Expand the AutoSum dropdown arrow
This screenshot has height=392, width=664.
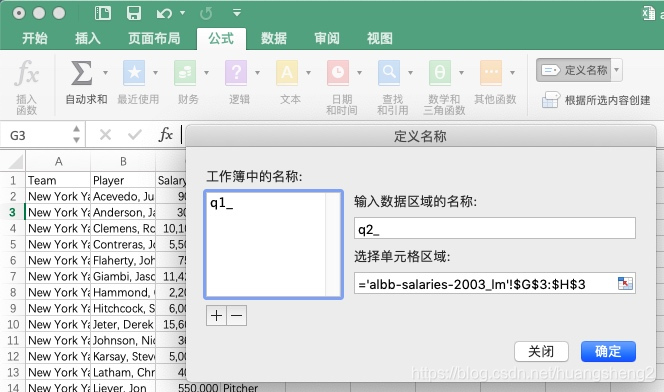pyautogui.click(x=105, y=73)
